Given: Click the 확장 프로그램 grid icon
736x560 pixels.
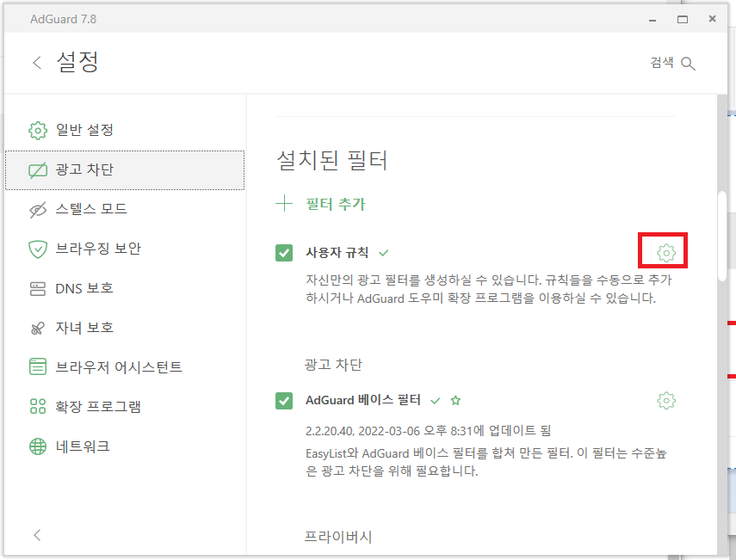Looking at the screenshot, I should point(38,406).
